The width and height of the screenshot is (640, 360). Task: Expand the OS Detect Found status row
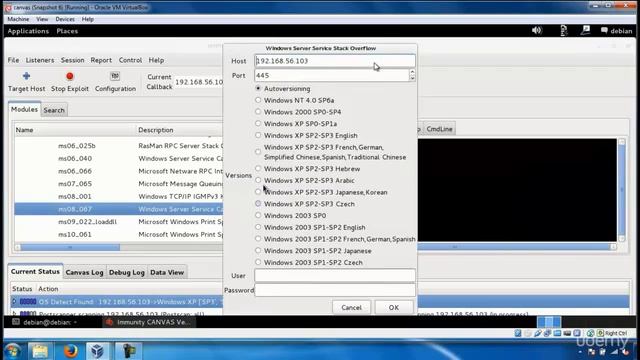point(14,301)
